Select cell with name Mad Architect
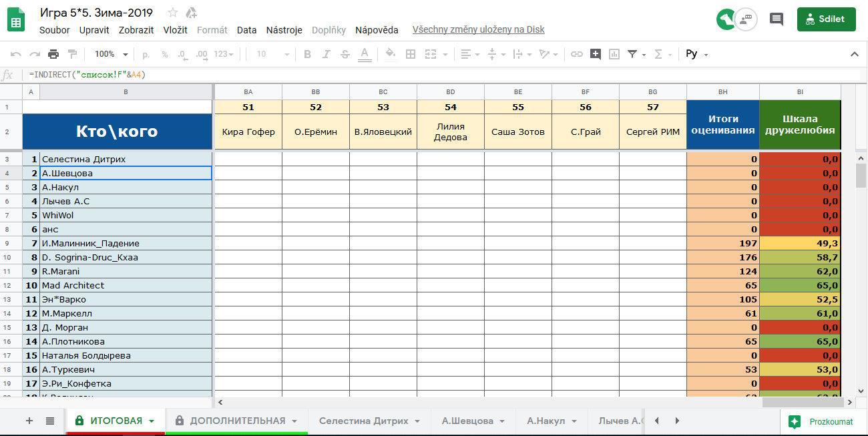 126,285
